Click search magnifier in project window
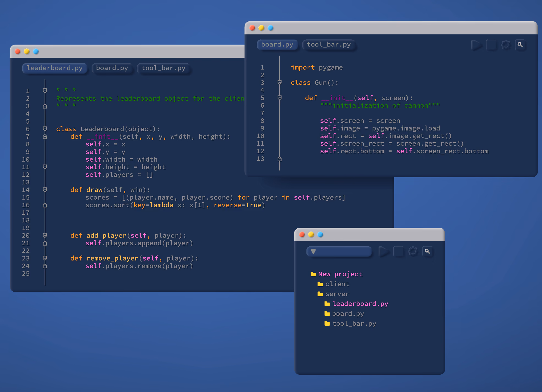 (x=427, y=251)
